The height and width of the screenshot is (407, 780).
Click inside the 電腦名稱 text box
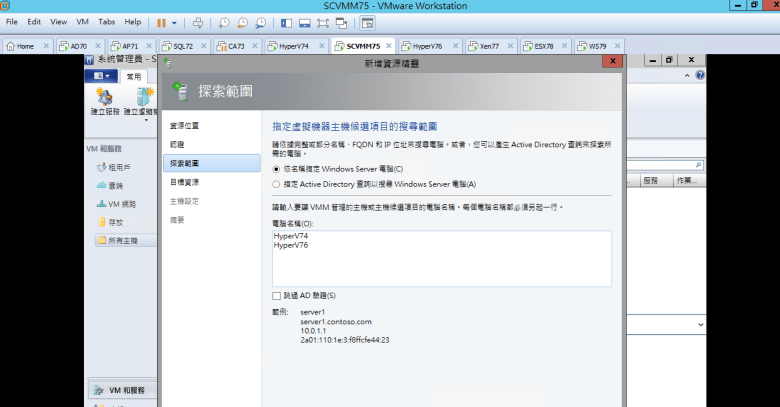pyautogui.click(x=440, y=265)
